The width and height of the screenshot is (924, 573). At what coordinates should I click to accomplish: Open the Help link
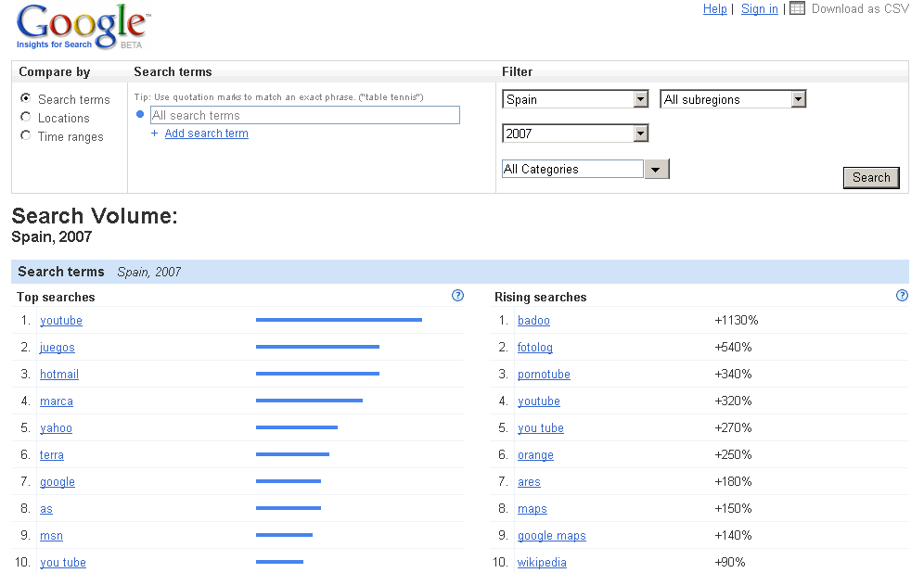click(714, 9)
